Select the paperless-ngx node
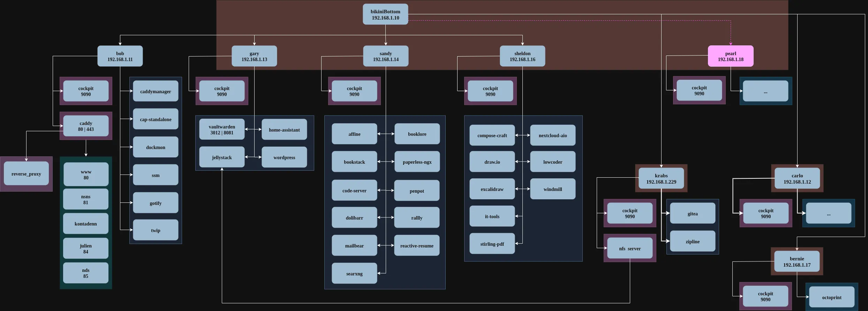The image size is (868, 311). (417, 162)
